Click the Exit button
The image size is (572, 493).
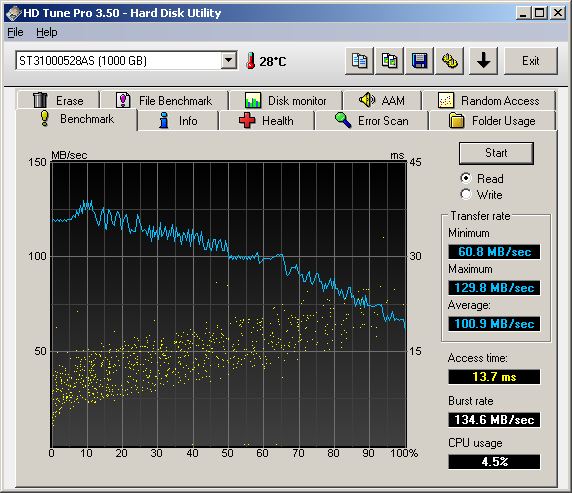tap(531, 61)
